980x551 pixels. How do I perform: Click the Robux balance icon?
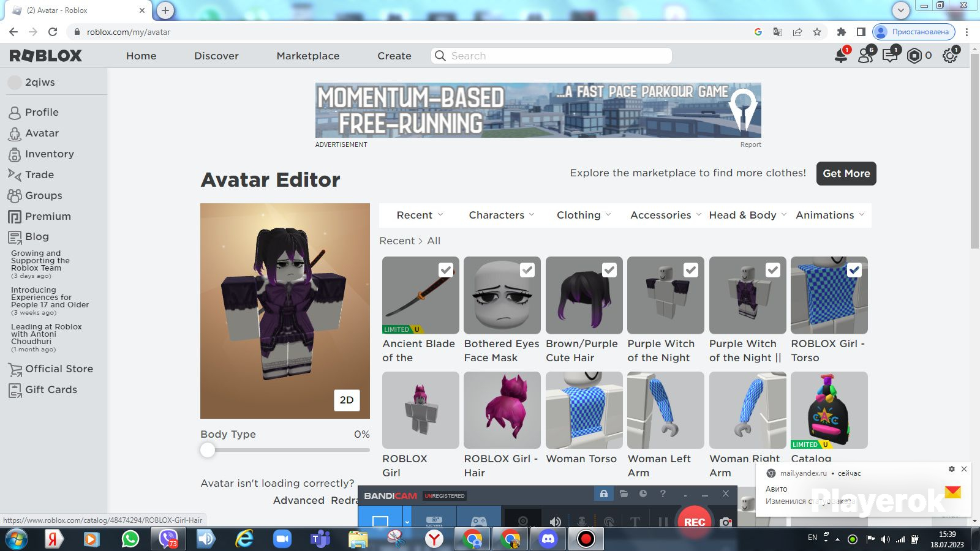(x=914, y=56)
